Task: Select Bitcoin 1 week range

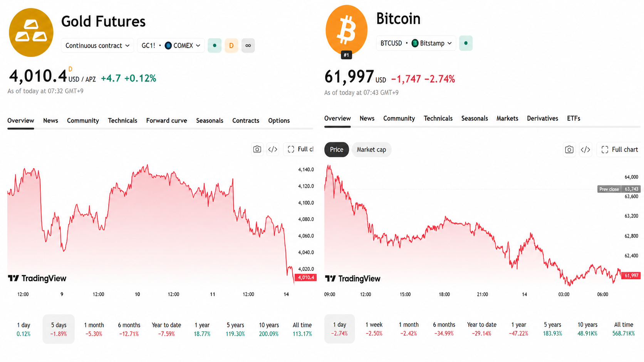Action: 374,329
